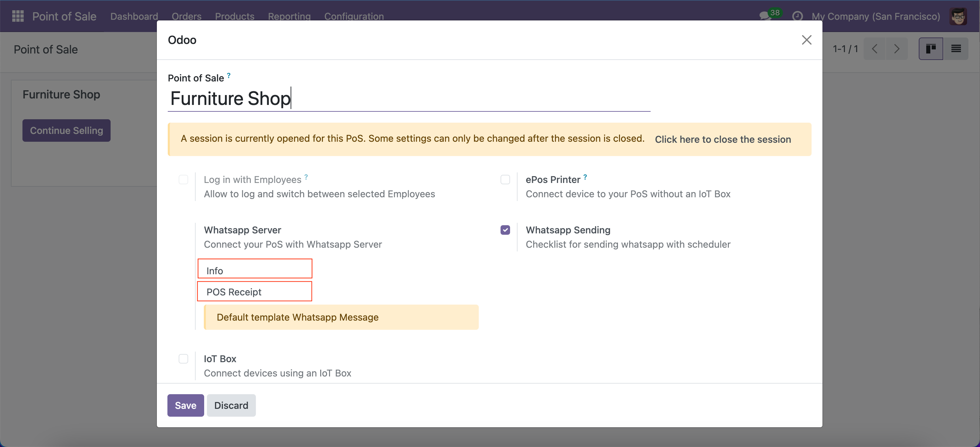Enable the IoT Box checkbox
The image size is (980, 447).
coord(183,359)
